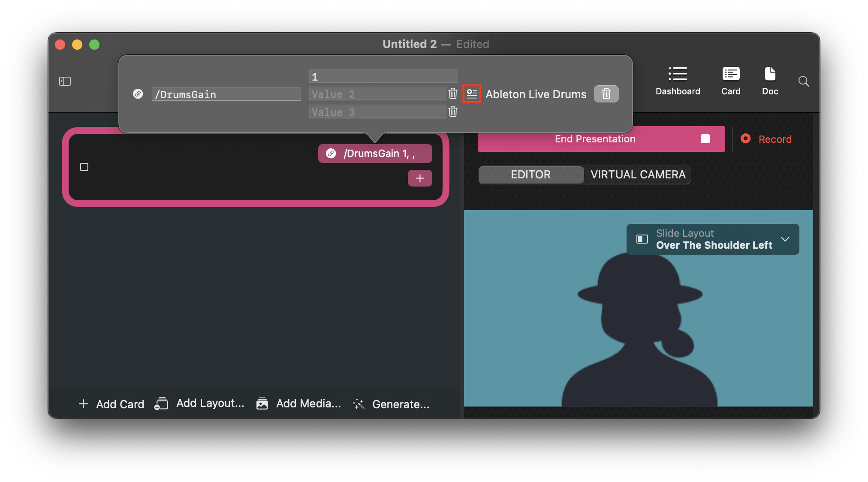
Task: Toggle the sidebar panel icon
Action: (x=65, y=81)
